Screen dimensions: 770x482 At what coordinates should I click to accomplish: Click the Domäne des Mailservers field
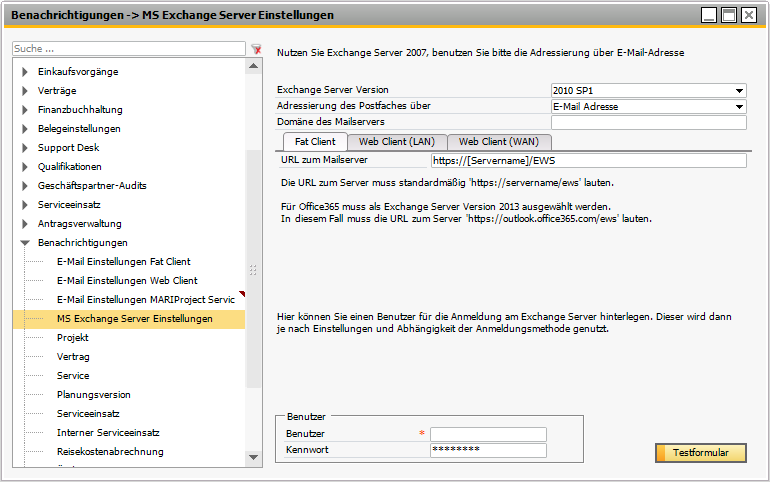tap(648, 123)
